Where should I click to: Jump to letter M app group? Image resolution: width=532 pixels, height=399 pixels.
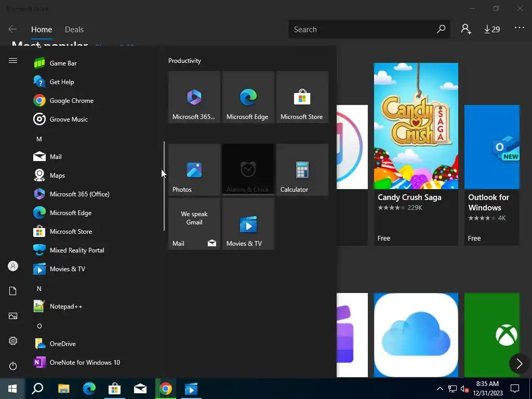click(x=39, y=139)
